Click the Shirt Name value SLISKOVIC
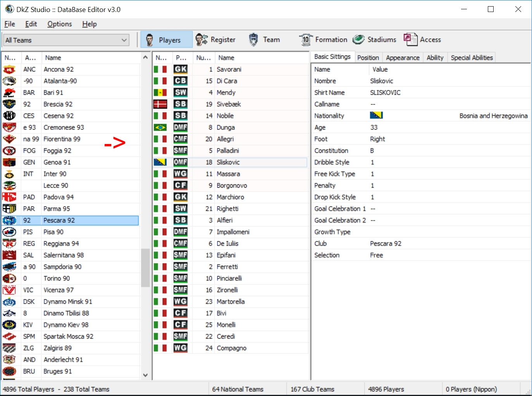Viewport: 532px width, 396px height. coord(385,93)
